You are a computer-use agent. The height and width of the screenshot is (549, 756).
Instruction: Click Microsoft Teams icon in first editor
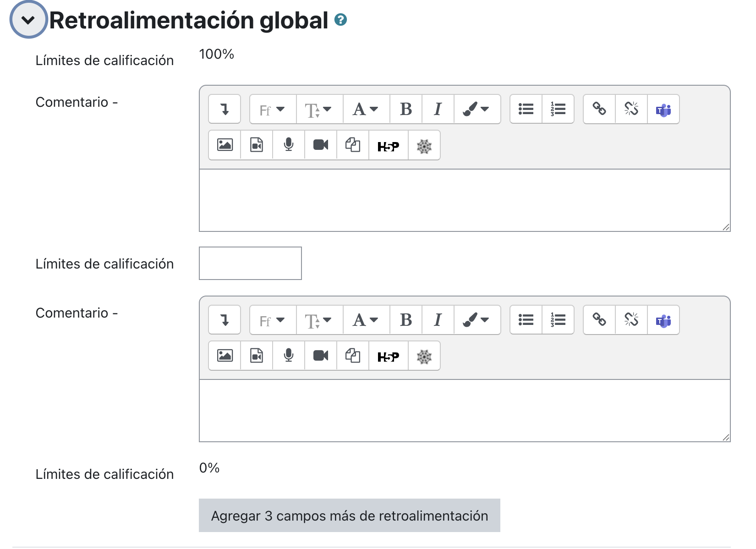(x=663, y=109)
